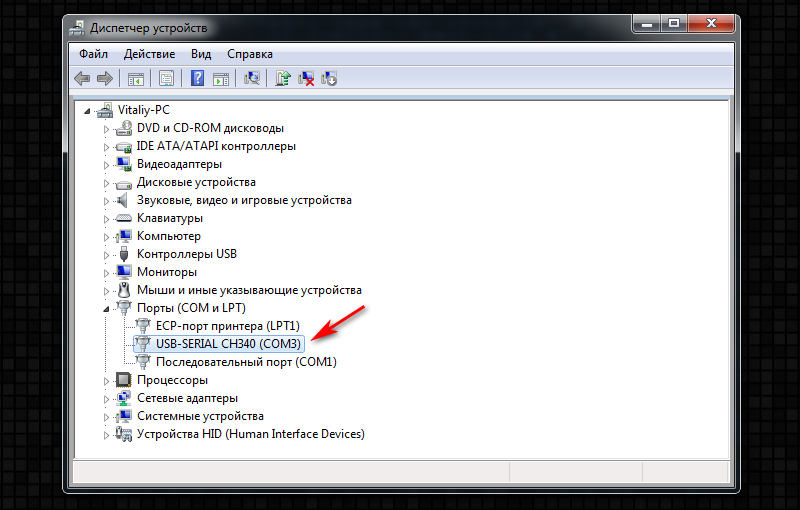Click the Uninstall device red X icon
Screen dimensions: 800x510
click(x=306, y=79)
